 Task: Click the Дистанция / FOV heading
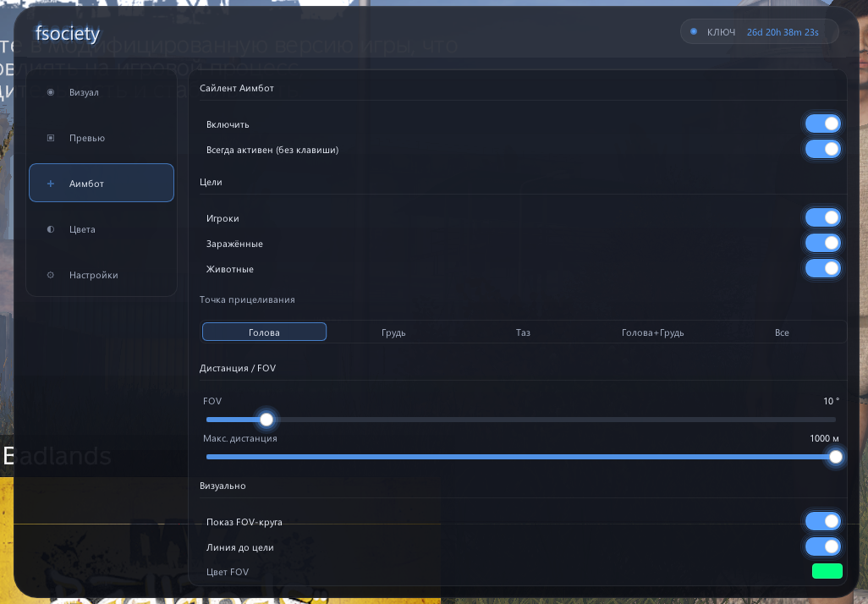pos(238,368)
